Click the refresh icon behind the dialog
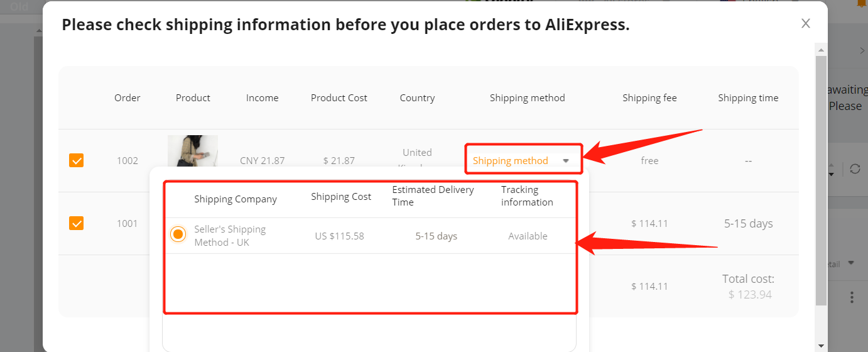 tap(854, 168)
